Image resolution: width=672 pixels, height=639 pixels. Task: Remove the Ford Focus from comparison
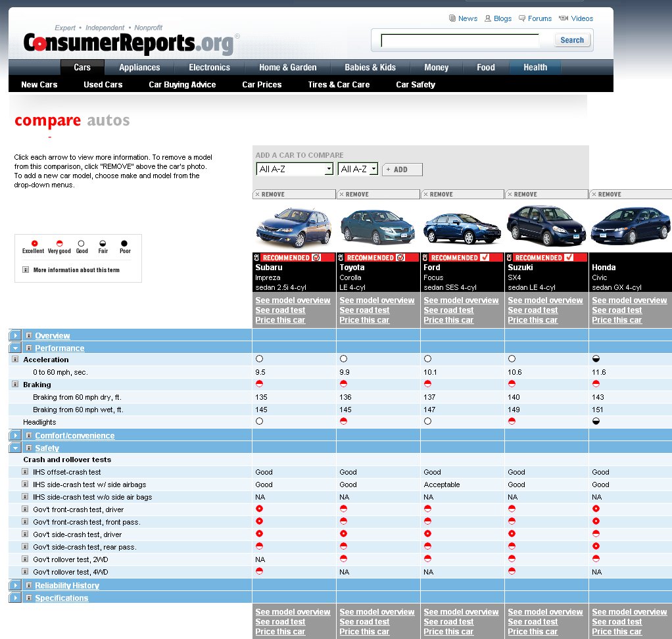pos(439,195)
